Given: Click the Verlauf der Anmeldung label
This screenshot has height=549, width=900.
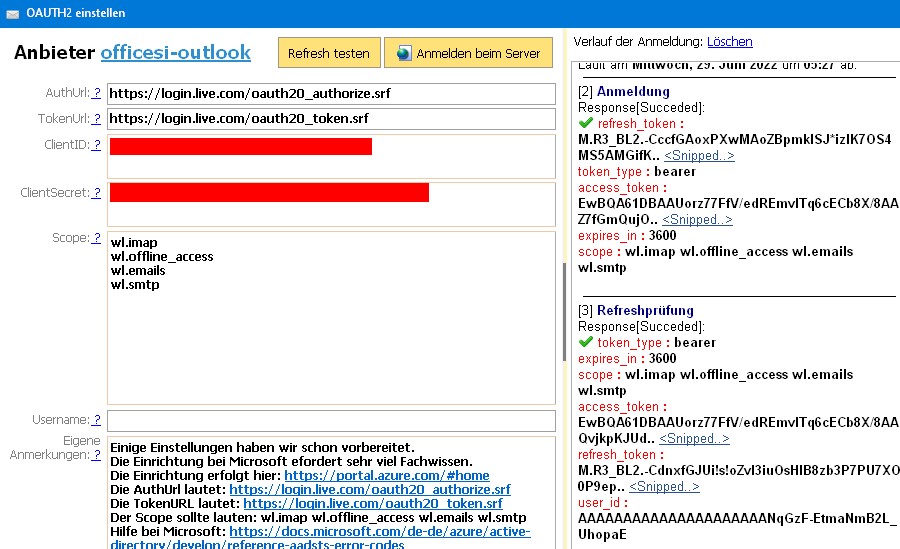Looking at the screenshot, I should click(638, 41).
